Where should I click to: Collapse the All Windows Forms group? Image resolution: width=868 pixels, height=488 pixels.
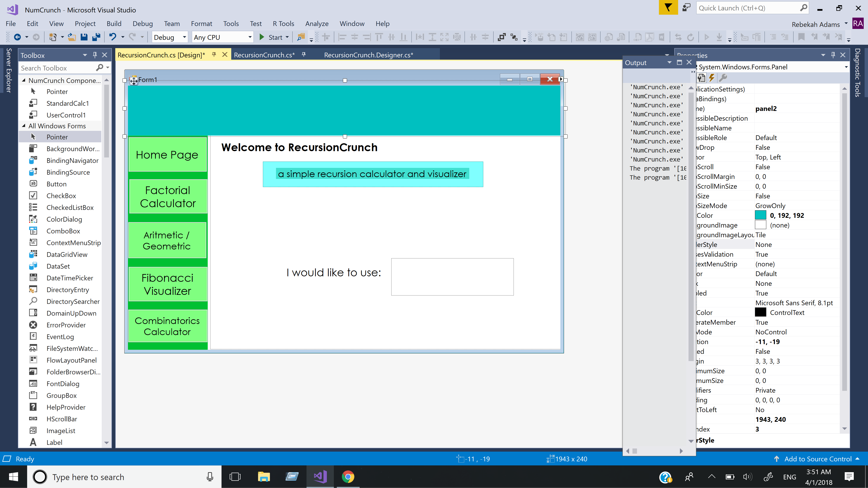(24, 126)
